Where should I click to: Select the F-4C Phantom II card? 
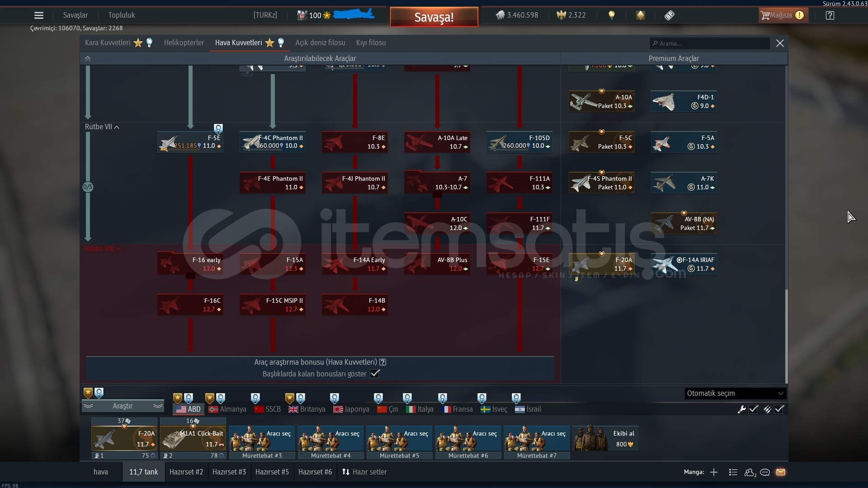tap(273, 142)
